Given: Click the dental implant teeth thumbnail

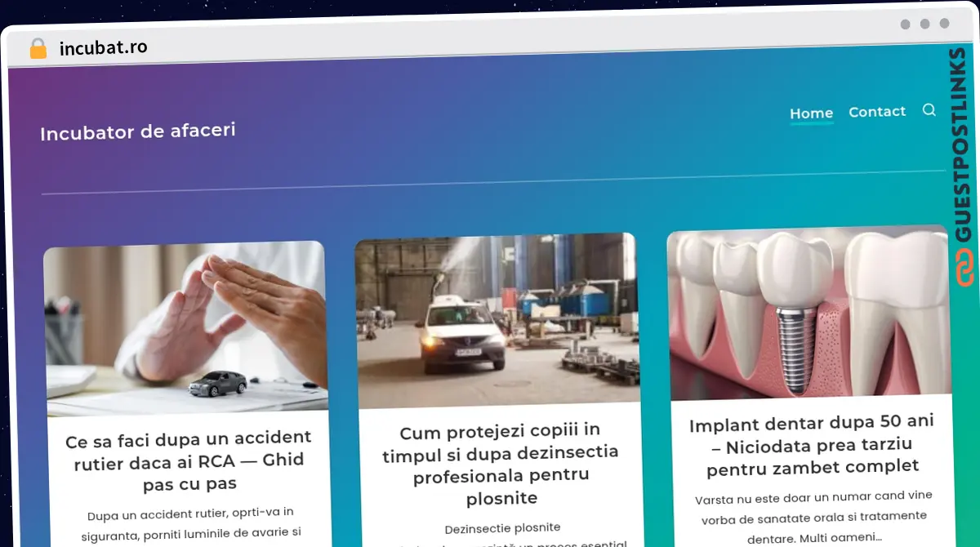Looking at the screenshot, I should tap(809, 314).
